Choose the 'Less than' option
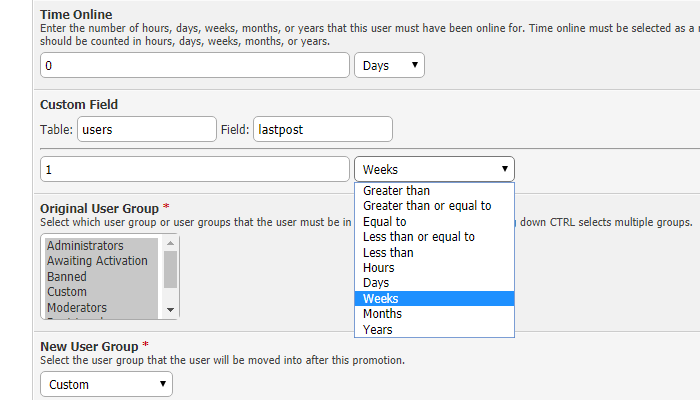This screenshot has width=700, height=400. (388, 252)
